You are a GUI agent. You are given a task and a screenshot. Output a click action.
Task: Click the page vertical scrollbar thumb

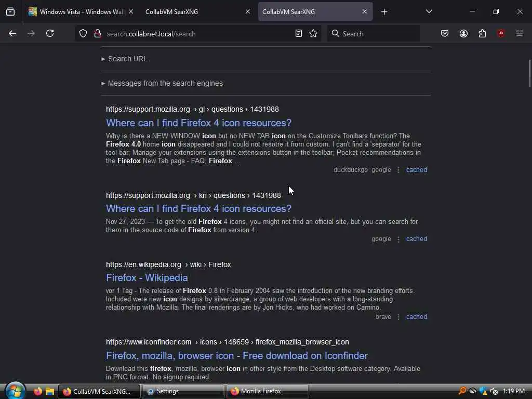[x=529, y=73]
